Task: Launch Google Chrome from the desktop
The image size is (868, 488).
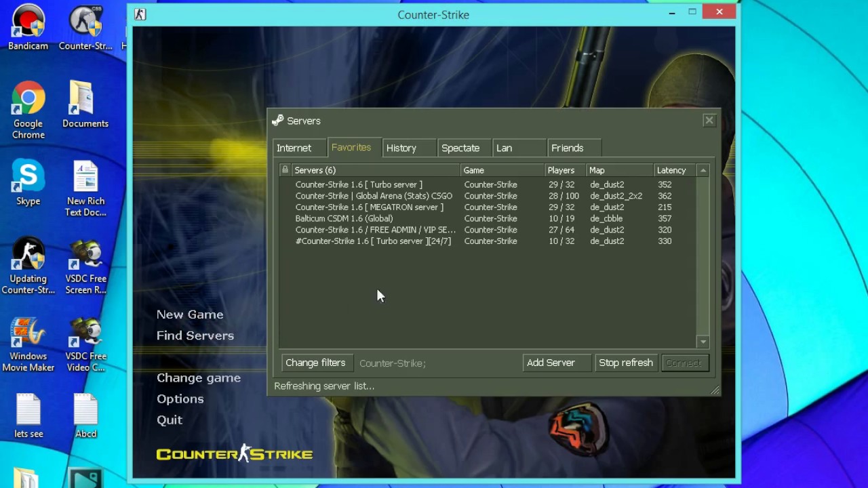Action: (x=28, y=110)
